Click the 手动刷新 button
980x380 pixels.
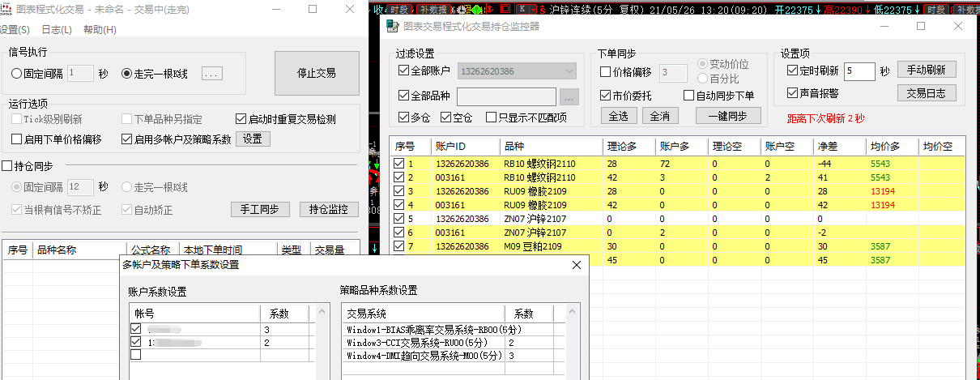[926, 70]
